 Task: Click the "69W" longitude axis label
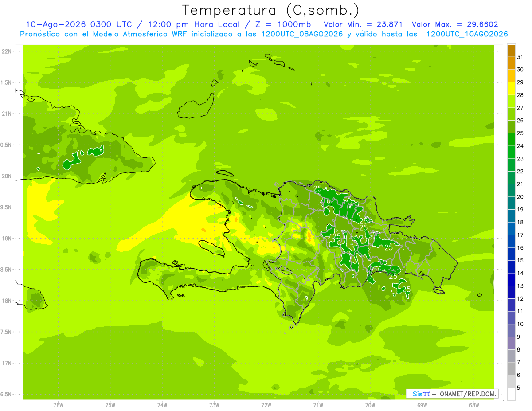(x=422, y=405)
